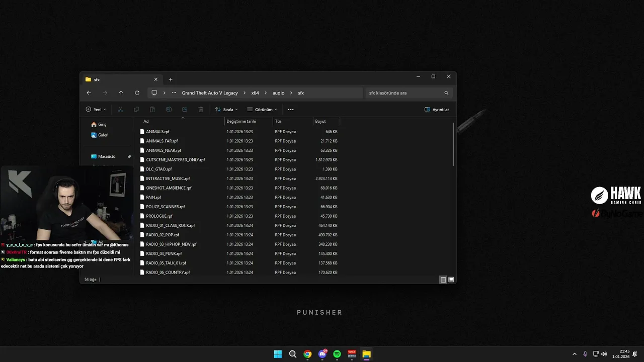Open Google Chrome from taskbar
The width and height of the screenshot is (644, 362).
pos(307,354)
